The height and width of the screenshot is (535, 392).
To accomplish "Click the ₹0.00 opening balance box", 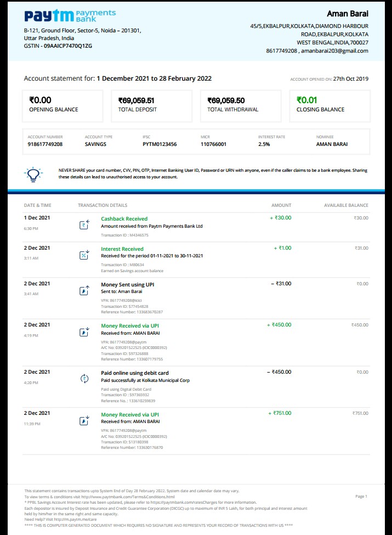I will 63,106.
